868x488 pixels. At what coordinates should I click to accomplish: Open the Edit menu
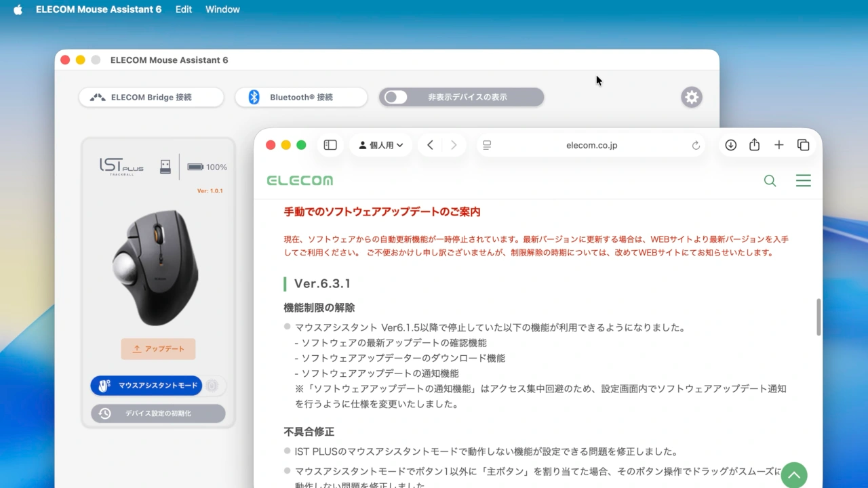(183, 9)
